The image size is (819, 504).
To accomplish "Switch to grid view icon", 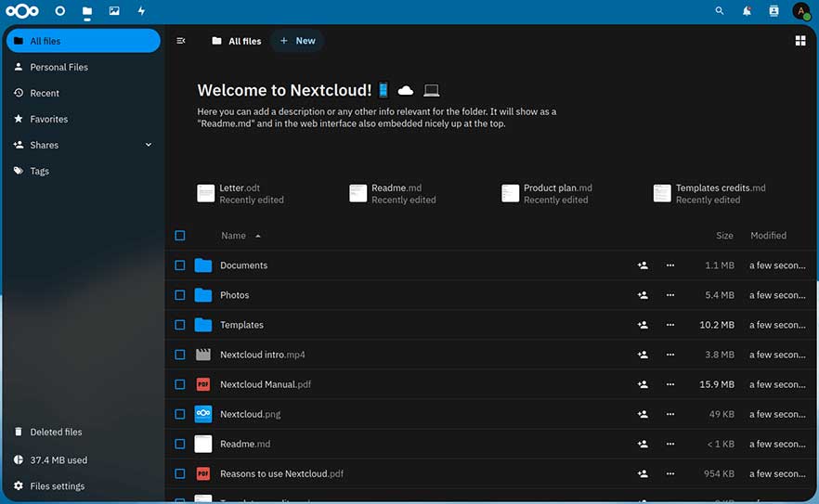I will click(800, 41).
